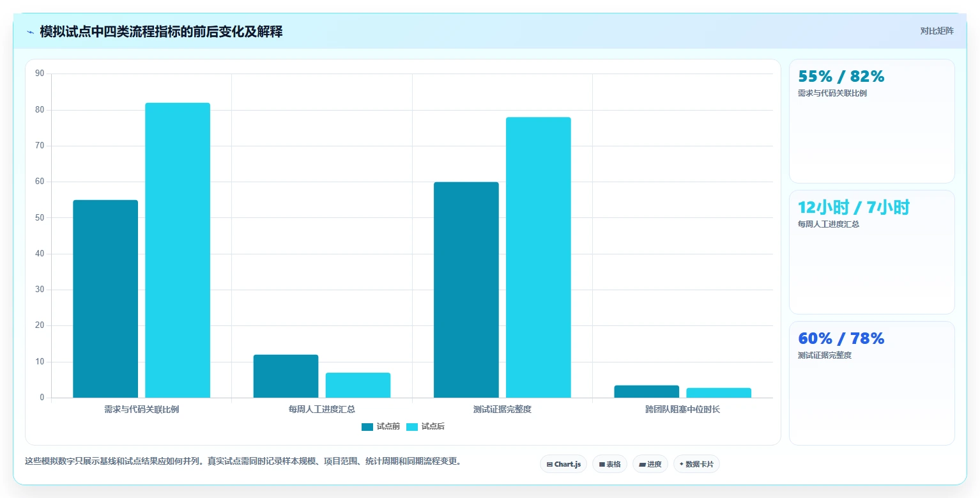
Task: Click the 测试证据完整度 x-axis label
Action: click(502, 409)
